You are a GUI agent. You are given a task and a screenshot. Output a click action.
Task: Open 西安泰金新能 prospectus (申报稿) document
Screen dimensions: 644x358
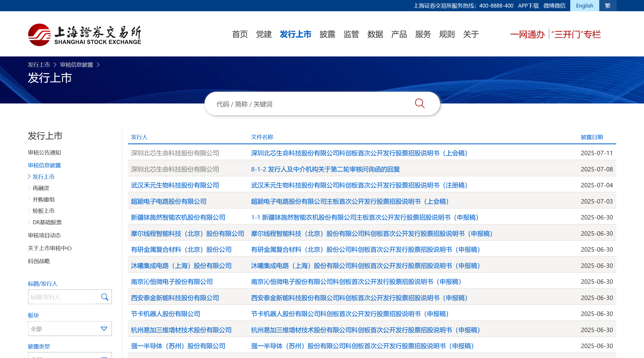359,298
